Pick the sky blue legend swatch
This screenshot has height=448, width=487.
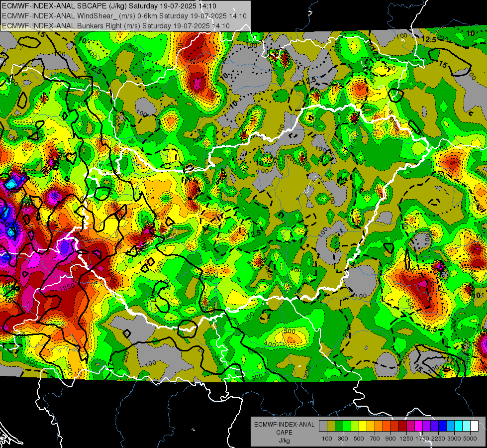click(451, 426)
